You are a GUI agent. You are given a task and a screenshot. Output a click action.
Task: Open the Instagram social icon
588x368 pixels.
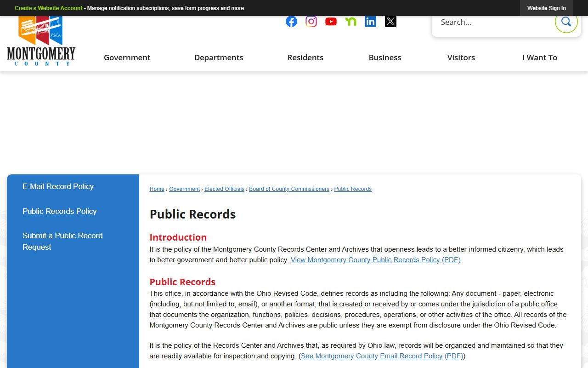tap(311, 22)
